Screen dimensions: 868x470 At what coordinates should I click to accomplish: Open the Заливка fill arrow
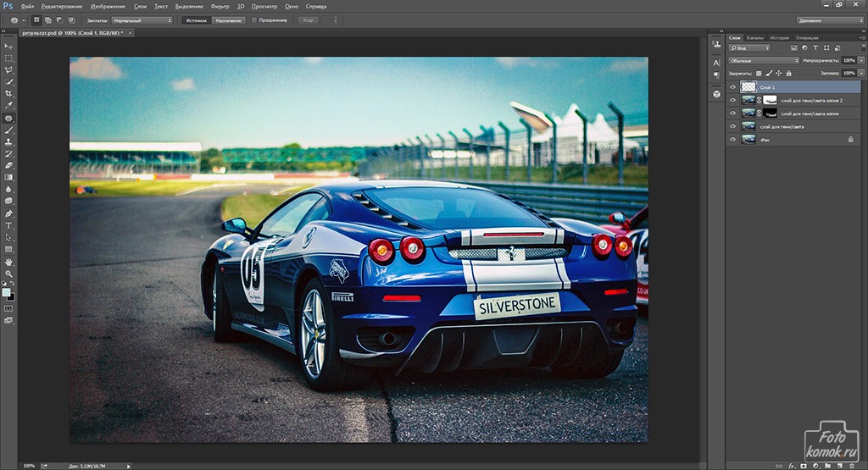pos(861,73)
